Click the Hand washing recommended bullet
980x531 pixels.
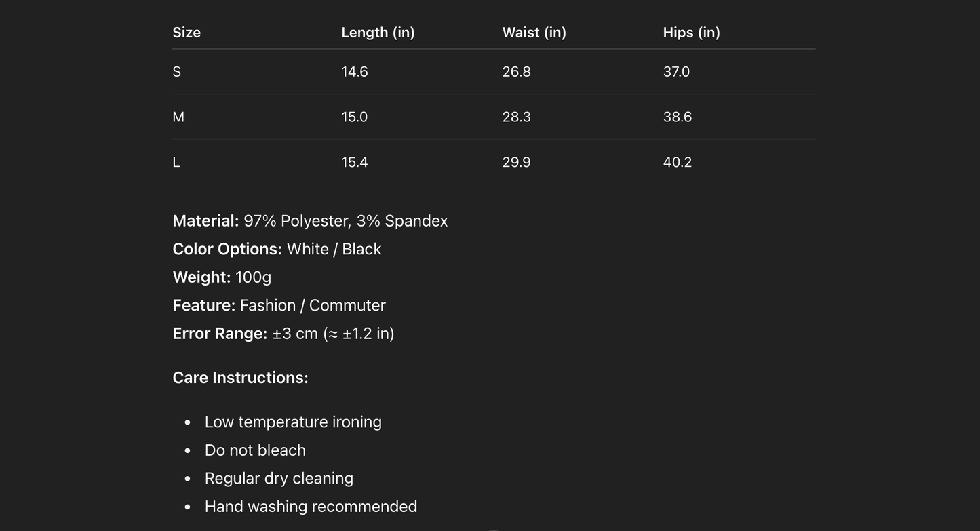pos(311,507)
